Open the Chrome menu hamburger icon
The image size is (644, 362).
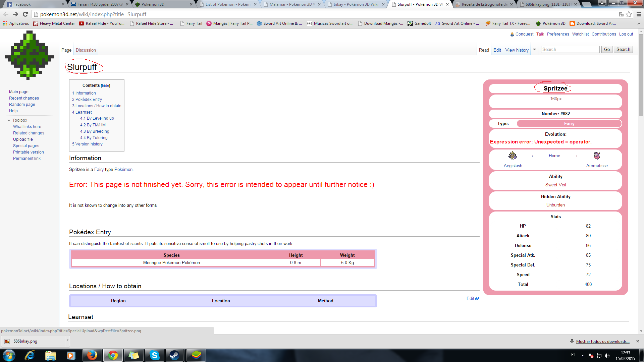[639, 14]
